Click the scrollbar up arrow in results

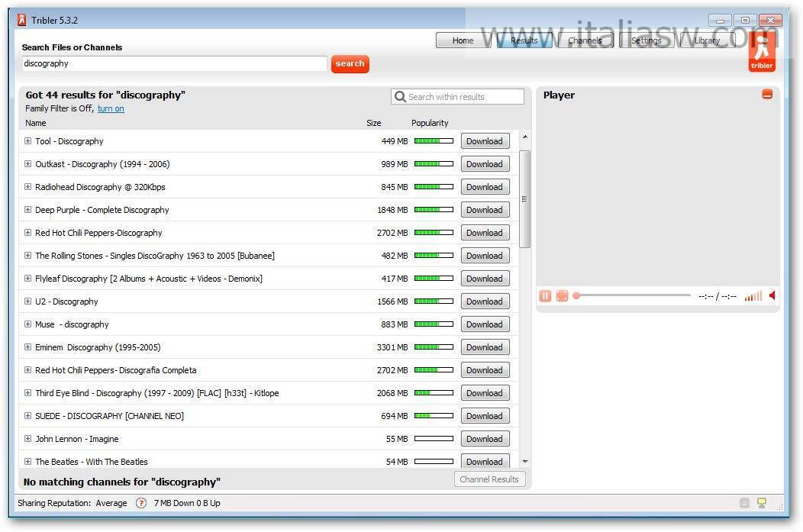[x=524, y=137]
